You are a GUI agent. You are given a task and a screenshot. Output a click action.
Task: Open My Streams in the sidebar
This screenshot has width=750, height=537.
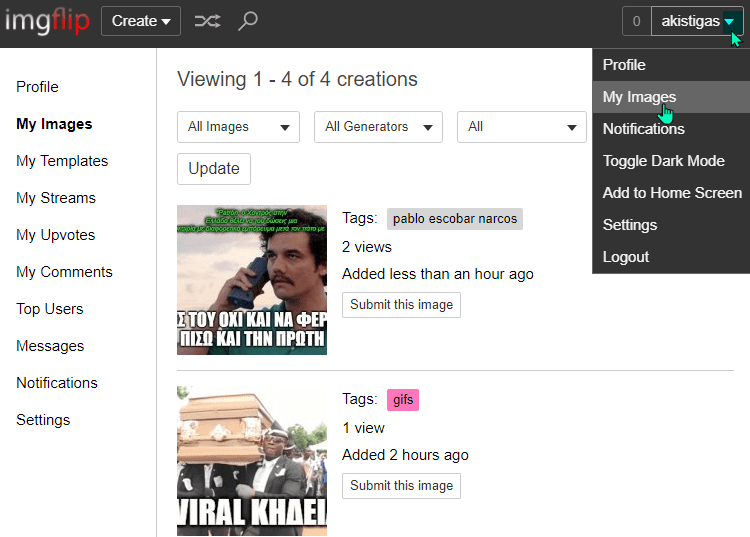56,198
